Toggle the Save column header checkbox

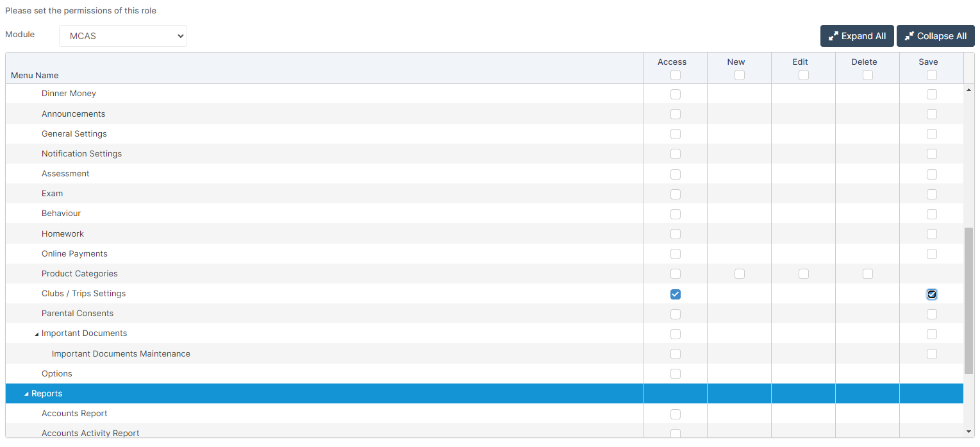click(932, 75)
